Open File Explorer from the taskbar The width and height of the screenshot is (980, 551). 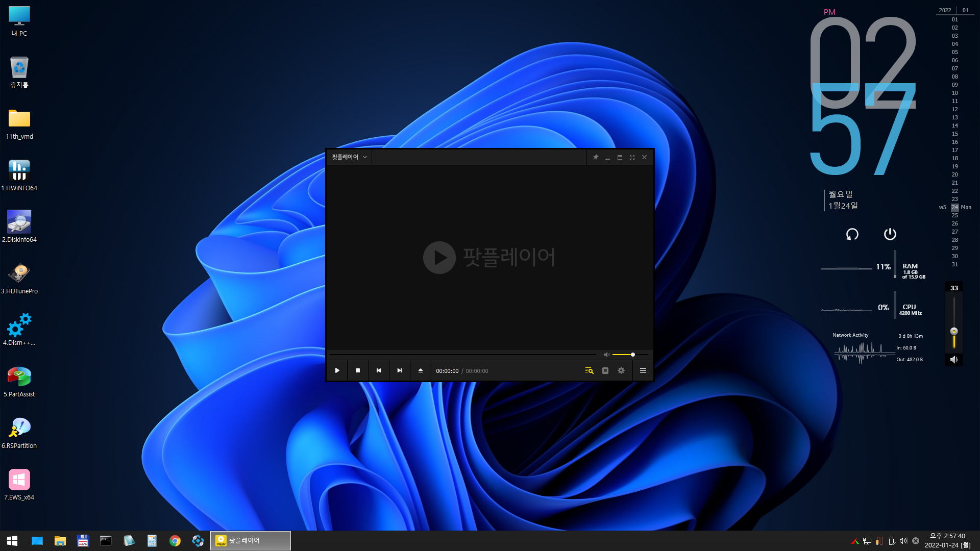[x=60, y=541]
